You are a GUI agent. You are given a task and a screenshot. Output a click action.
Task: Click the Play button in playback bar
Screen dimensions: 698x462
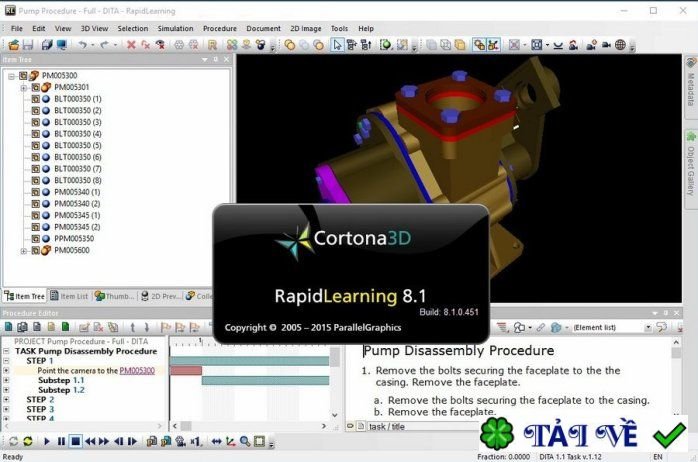(x=45, y=440)
